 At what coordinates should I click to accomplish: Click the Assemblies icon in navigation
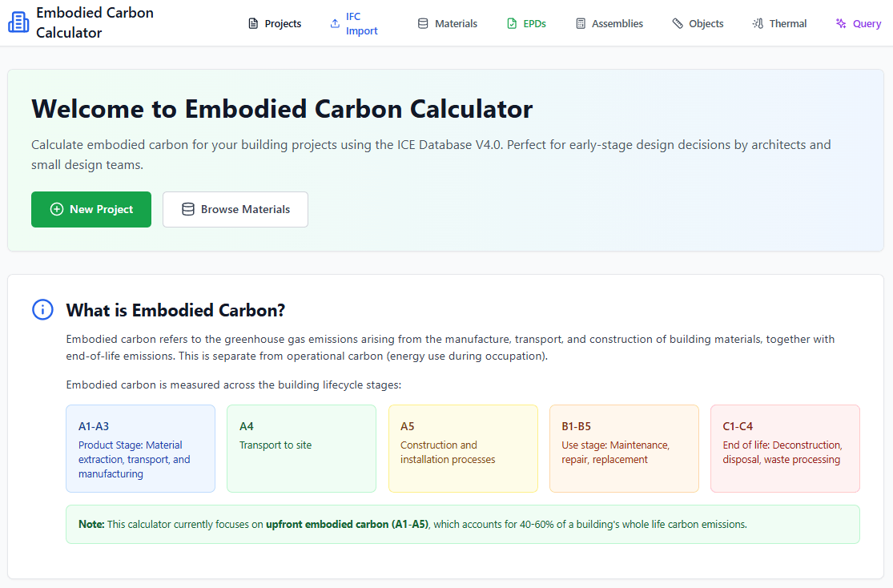point(581,24)
